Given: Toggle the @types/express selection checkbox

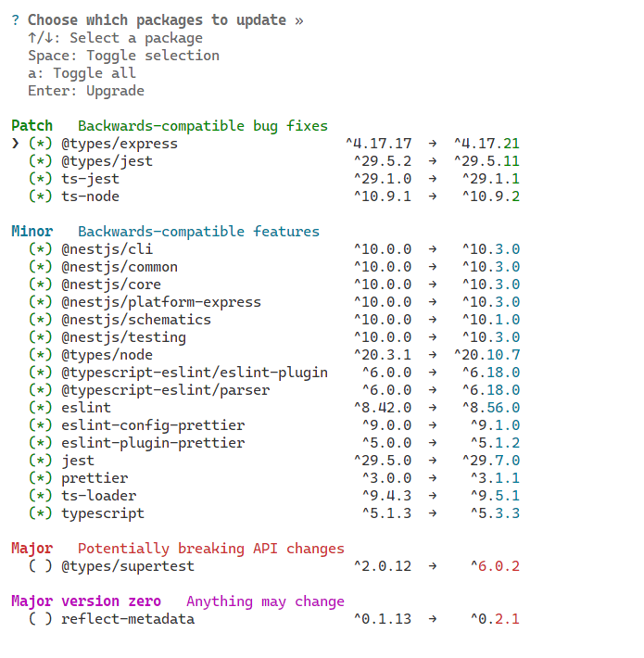Looking at the screenshot, I should coord(40,144).
